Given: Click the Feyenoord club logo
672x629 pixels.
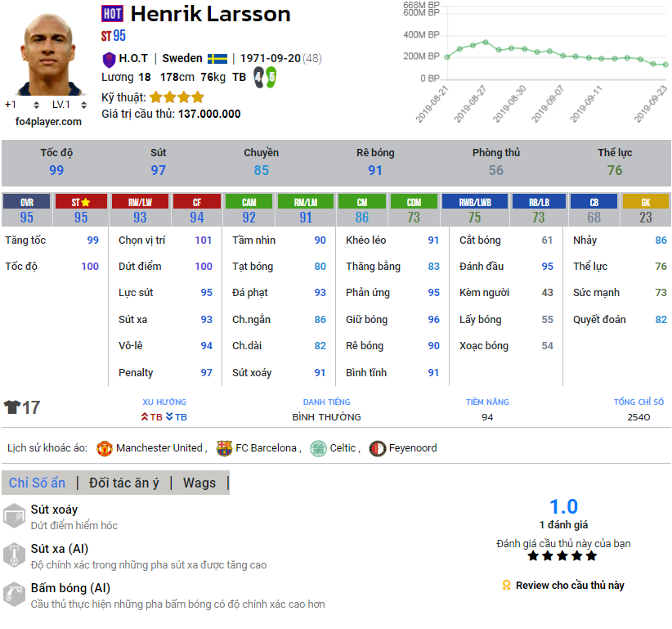Looking at the screenshot, I should [377, 448].
